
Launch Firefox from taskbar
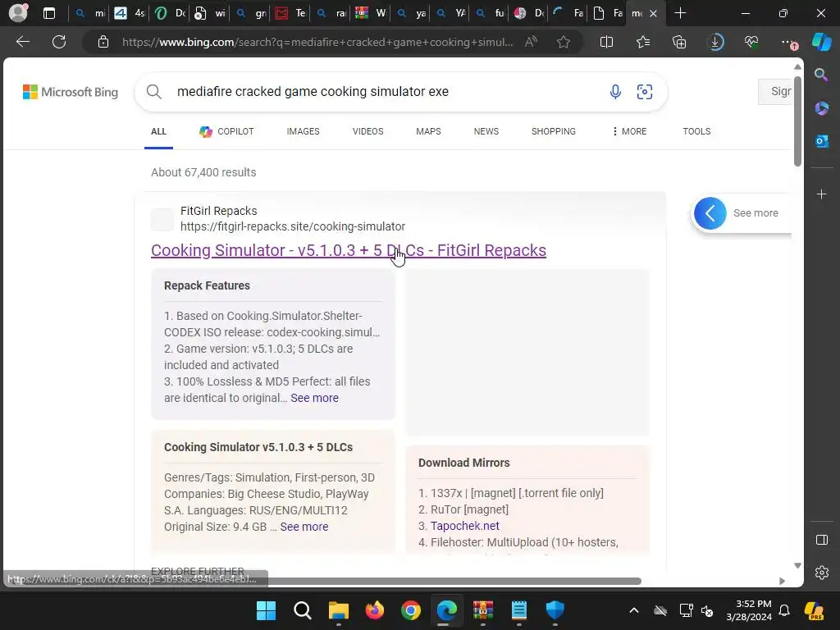374,610
